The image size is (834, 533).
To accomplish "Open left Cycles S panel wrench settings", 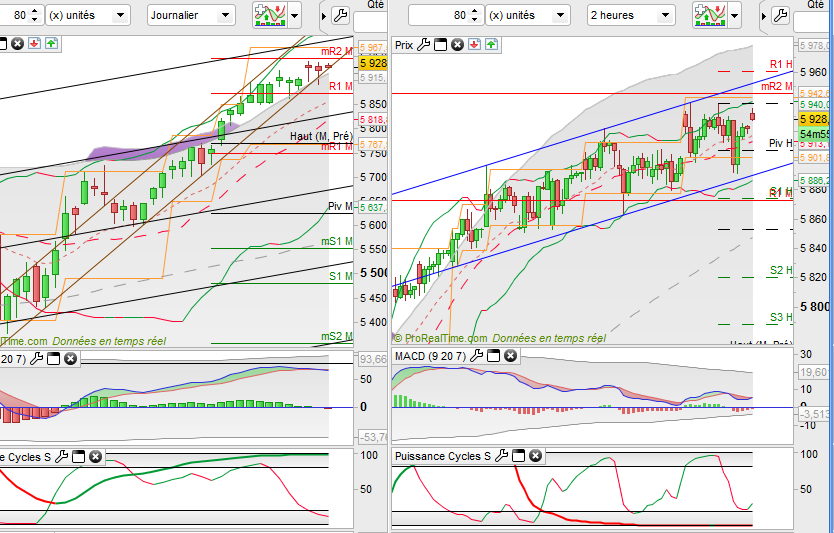I will [62, 456].
